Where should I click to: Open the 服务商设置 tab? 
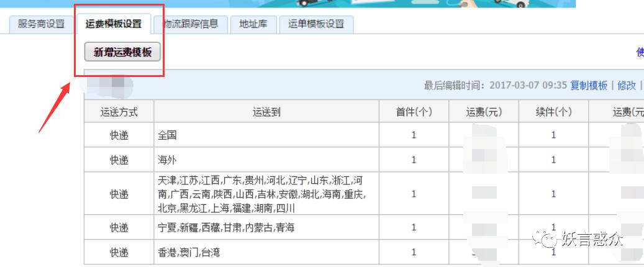(x=41, y=25)
